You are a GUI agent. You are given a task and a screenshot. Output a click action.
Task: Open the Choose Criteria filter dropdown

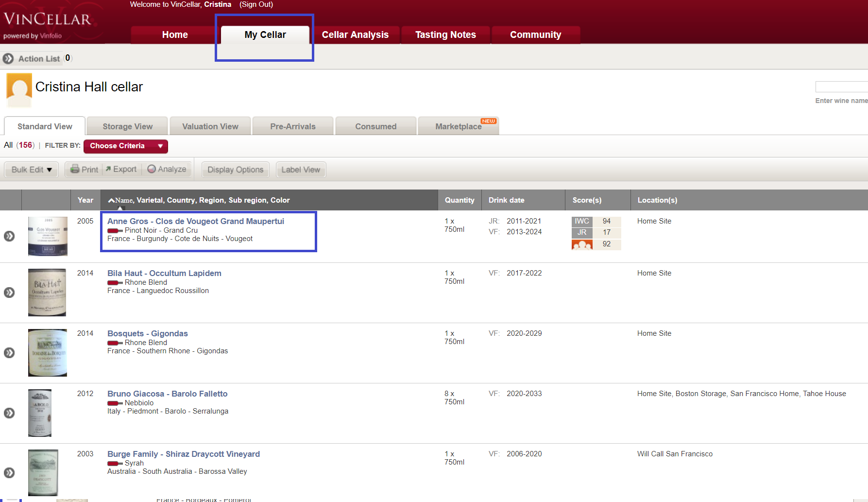point(126,146)
